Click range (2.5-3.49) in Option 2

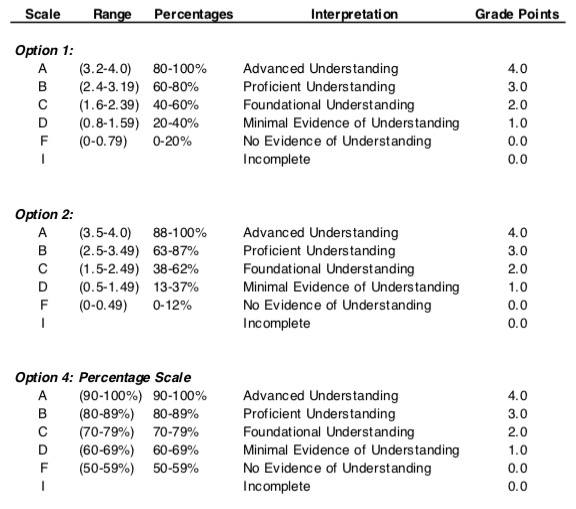[x=109, y=251]
